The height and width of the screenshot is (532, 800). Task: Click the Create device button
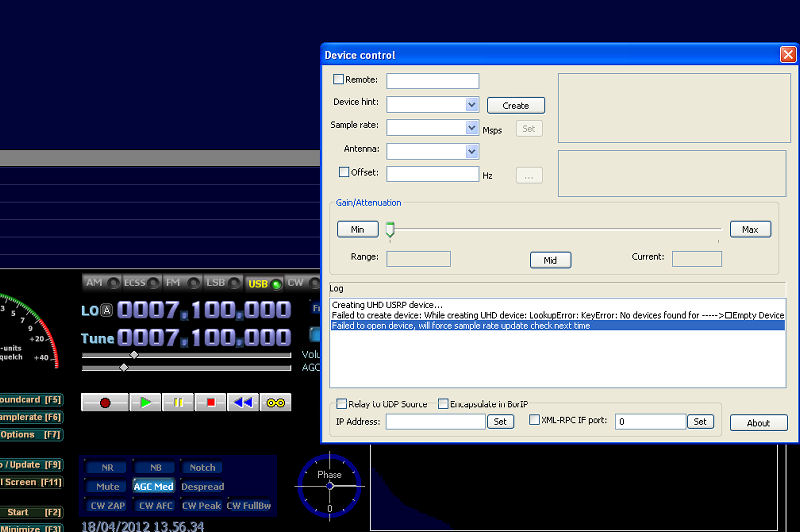pos(516,106)
